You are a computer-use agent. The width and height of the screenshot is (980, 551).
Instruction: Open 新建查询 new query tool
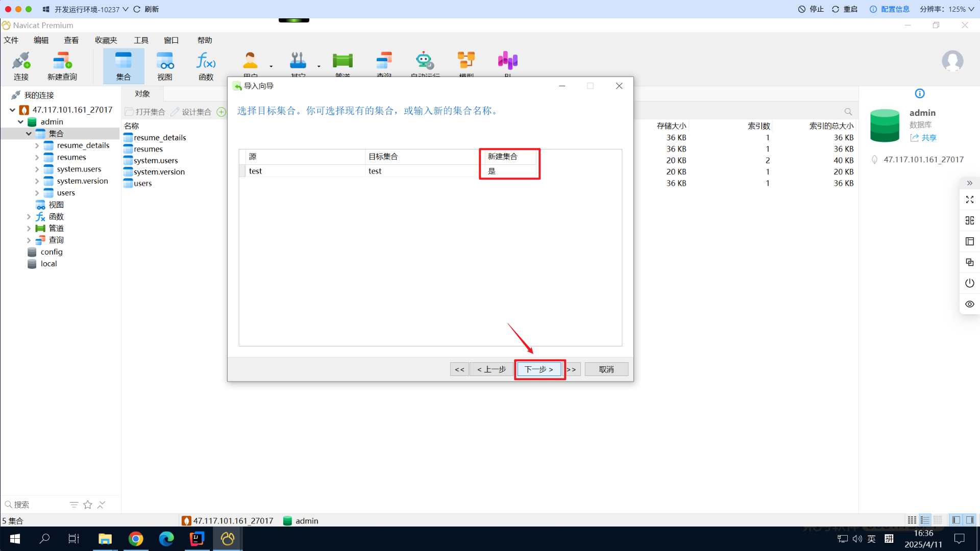point(62,66)
